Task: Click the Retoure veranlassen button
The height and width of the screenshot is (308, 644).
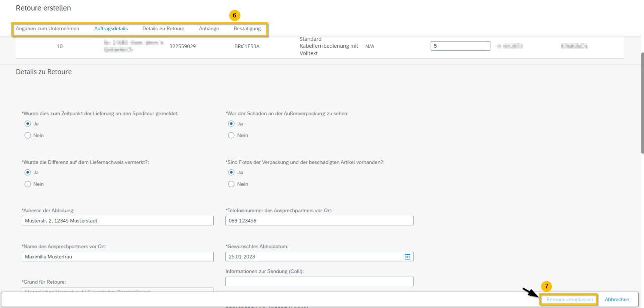Action: coord(569,300)
